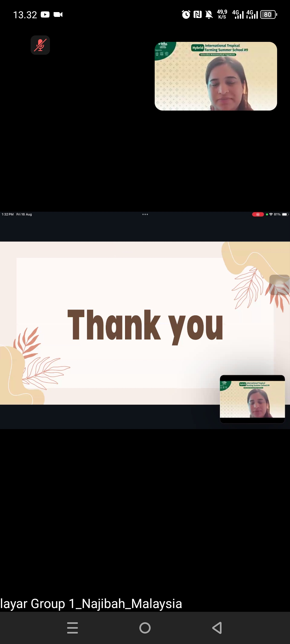Tap the alarm clock status icon
Image resolution: width=290 pixels, height=644 pixels.
[x=186, y=14]
